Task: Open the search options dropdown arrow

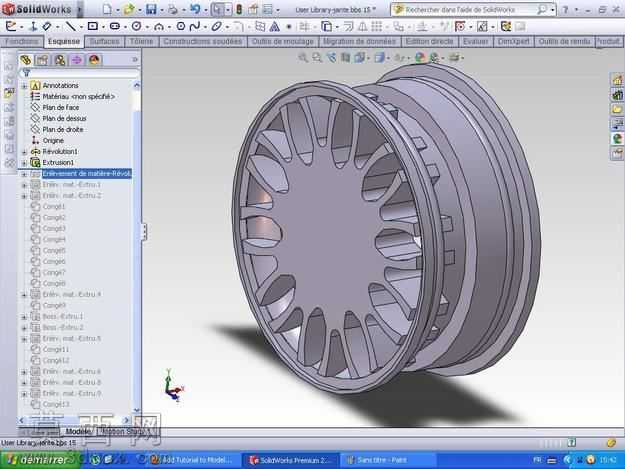Action: (x=552, y=10)
